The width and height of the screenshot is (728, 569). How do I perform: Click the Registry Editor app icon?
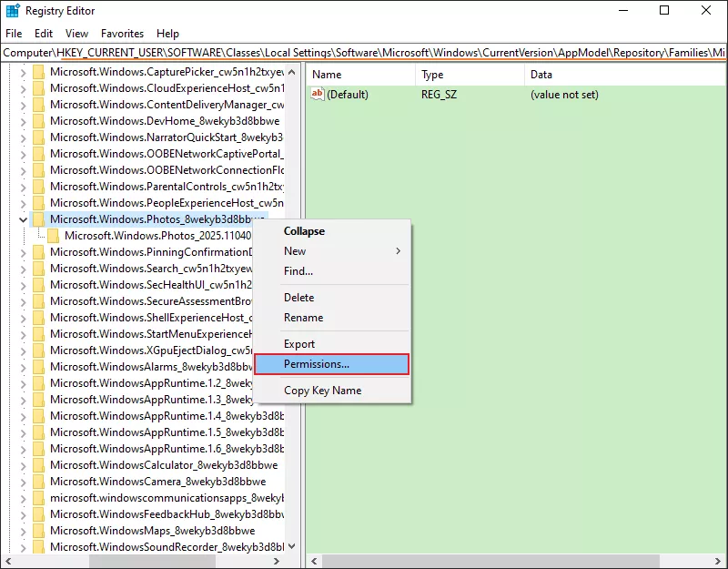click(13, 11)
